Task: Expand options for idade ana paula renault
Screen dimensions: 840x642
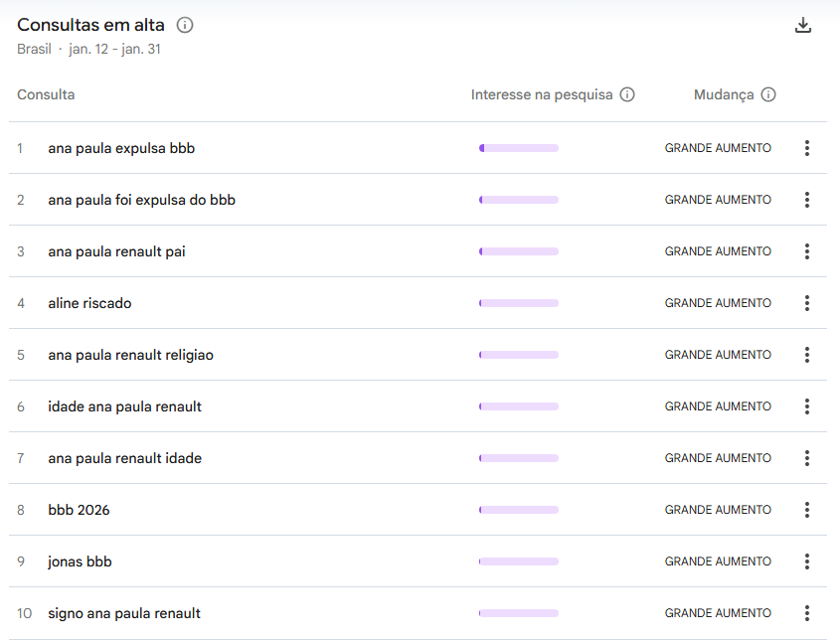Action: click(807, 406)
